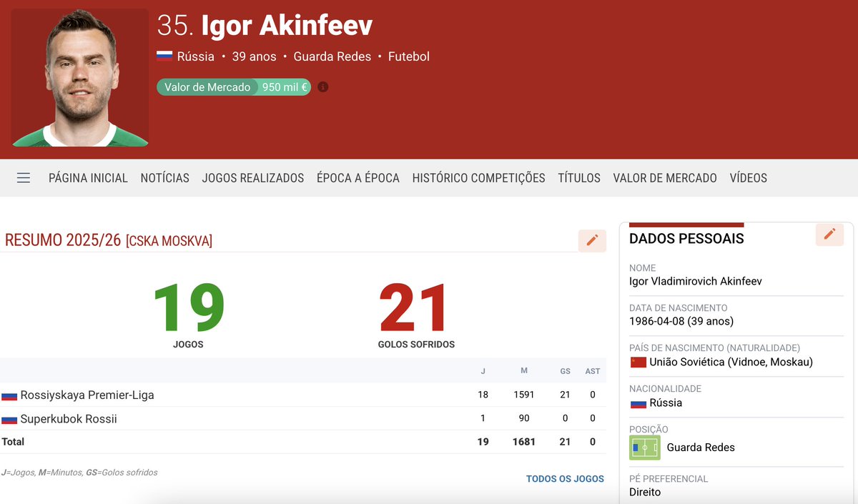The height and width of the screenshot is (504, 858).
Task: Open Igor Akinfeev's profile photo
Action: (x=80, y=77)
